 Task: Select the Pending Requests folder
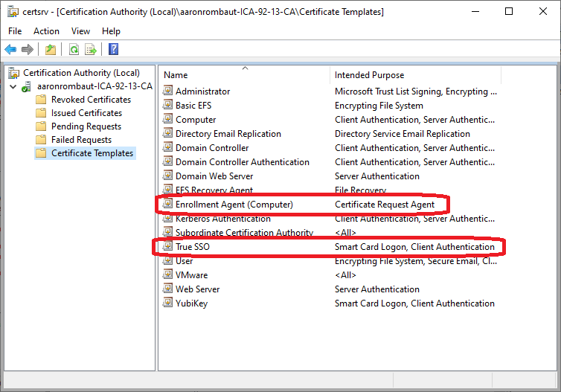pyautogui.click(x=86, y=126)
